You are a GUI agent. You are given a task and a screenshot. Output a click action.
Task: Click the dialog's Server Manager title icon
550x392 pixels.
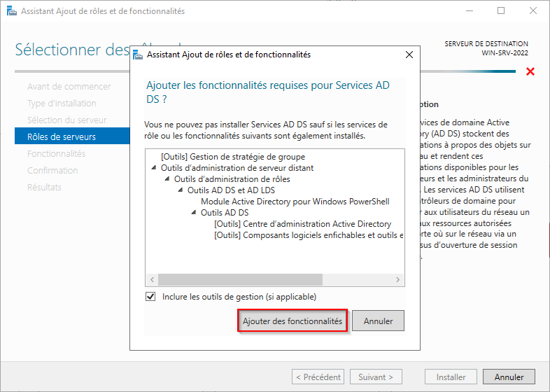[x=138, y=55]
